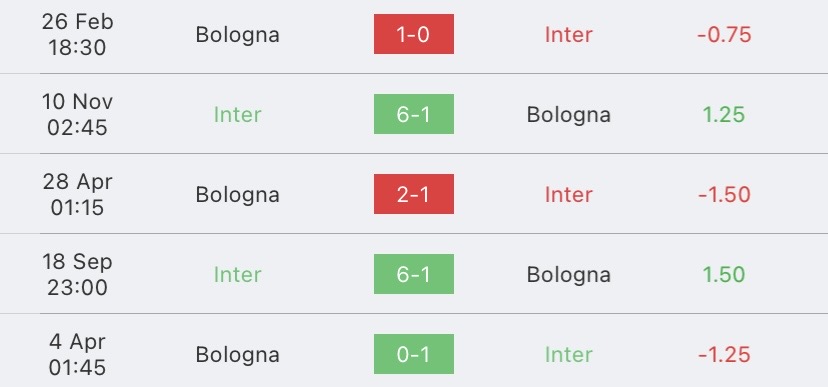The width and height of the screenshot is (828, 387).
Task: Click the -1.50 handicap value
Action: pyautogui.click(x=724, y=195)
